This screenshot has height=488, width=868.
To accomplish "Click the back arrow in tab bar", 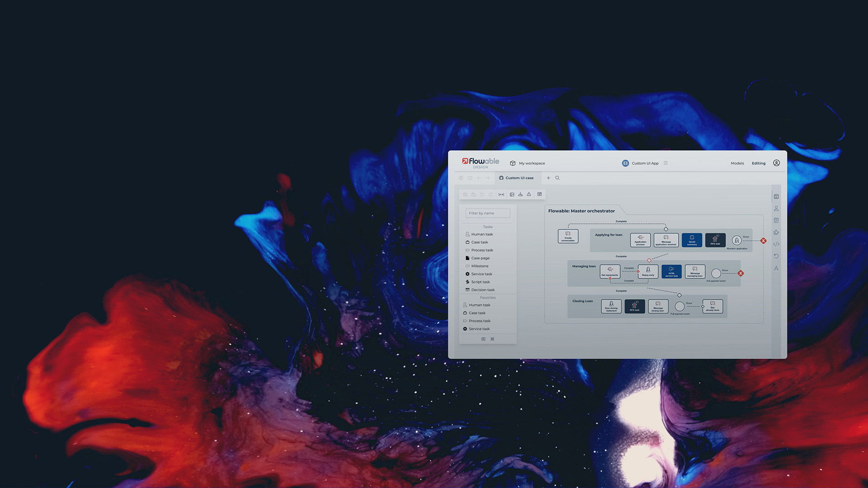I will pos(479,178).
